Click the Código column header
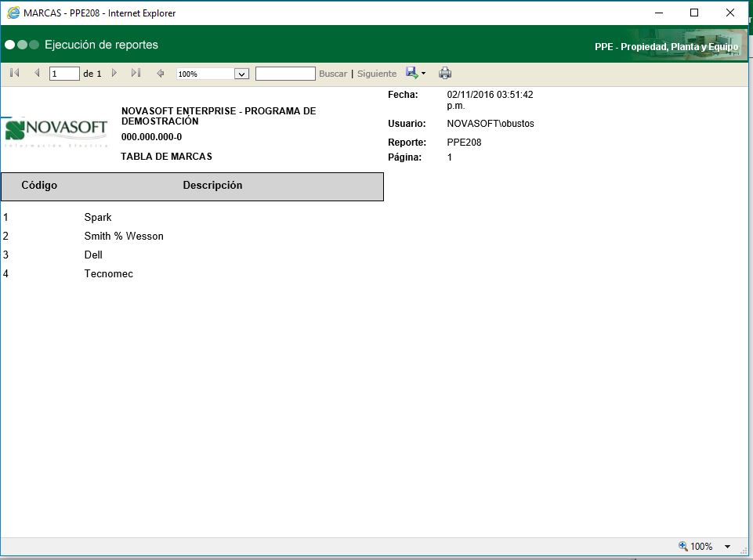Viewport: 753px width, 560px height. tap(39, 185)
